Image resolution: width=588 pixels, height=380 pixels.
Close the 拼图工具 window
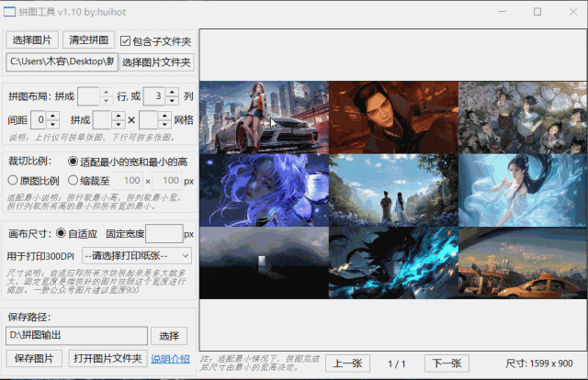point(573,12)
